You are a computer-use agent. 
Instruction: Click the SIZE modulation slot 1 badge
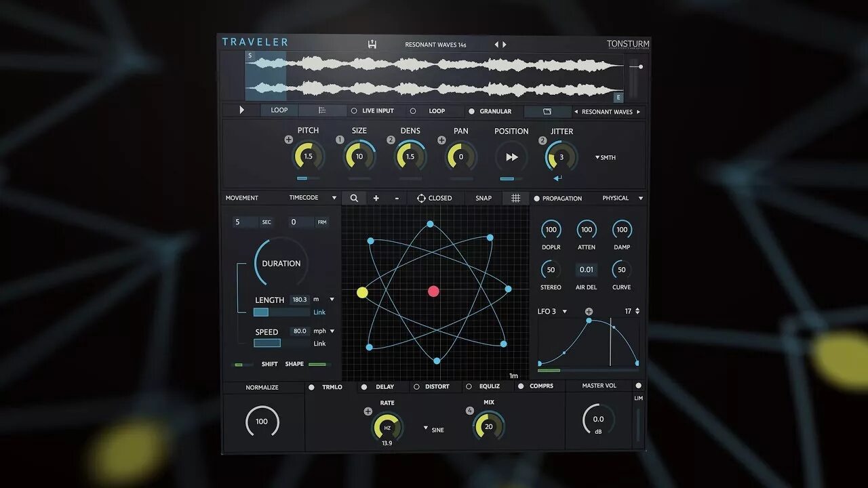point(340,140)
